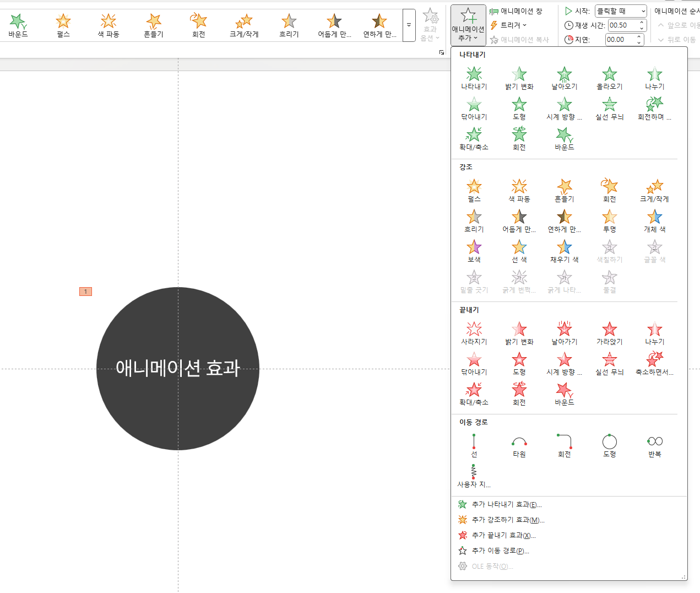Select 시계 방향 exit effect
700x593 pixels.
[565, 364]
